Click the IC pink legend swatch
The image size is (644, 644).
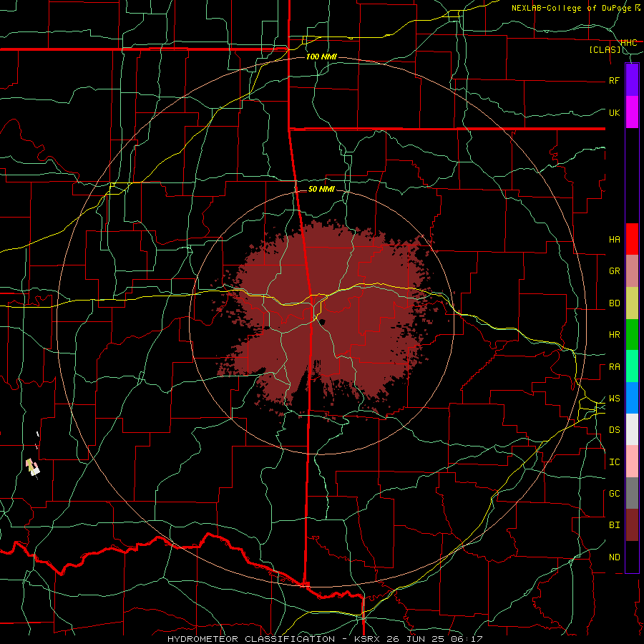[x=632, y=462]
